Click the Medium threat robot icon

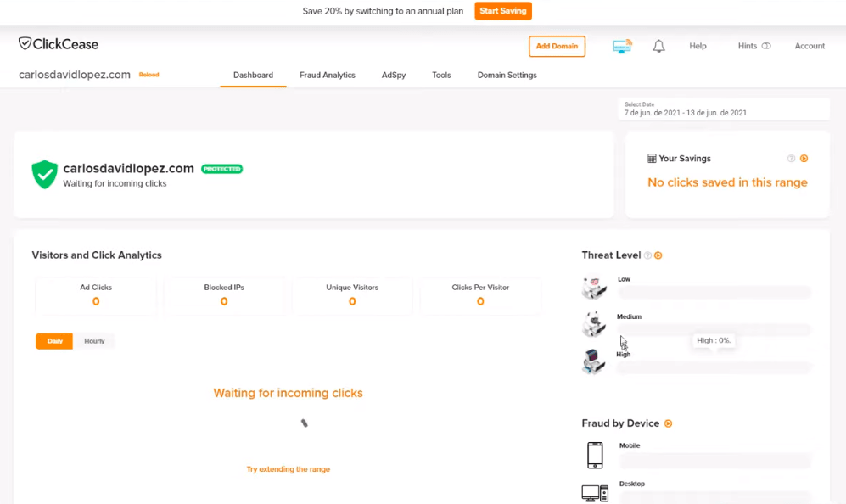pos(594,324)
